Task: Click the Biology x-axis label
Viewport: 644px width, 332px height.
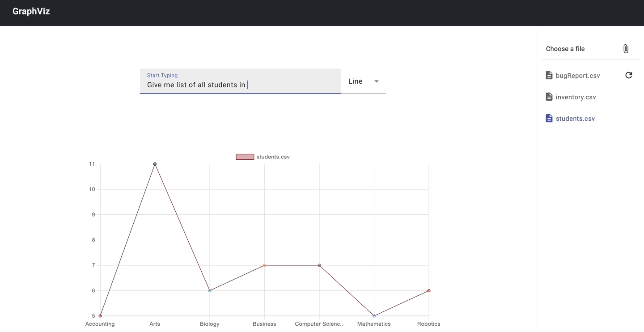Action: (210, 324)
